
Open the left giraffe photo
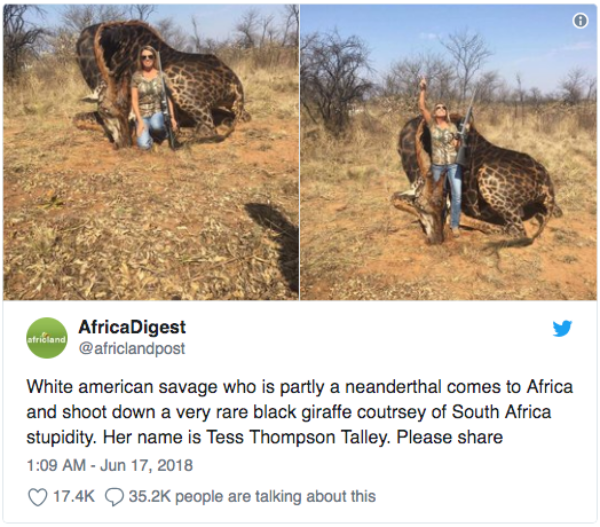tap(150, 151)
